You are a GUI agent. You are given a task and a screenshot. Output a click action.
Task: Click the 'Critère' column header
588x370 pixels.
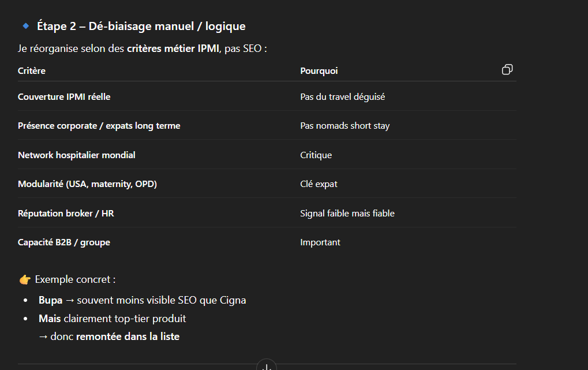click(32, 71)
